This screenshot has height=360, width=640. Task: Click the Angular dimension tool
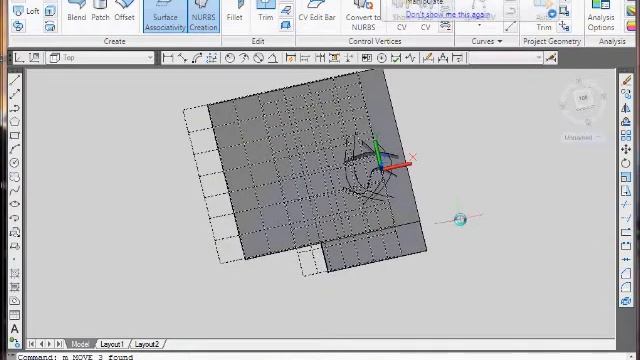(273, 58)
